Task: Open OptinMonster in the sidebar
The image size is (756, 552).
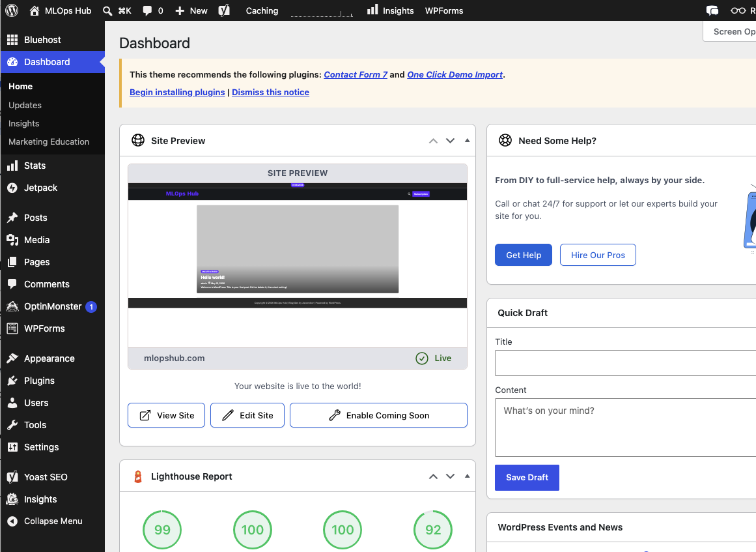Action: 52,306
